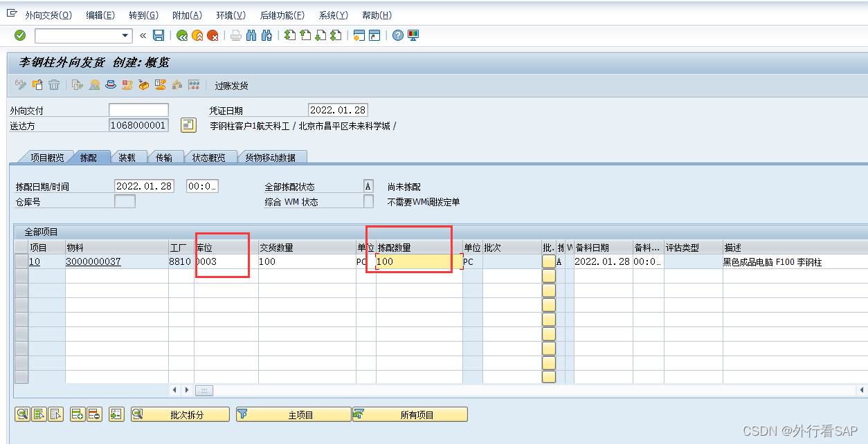The height and width of the screenshot is (444, 868).
Task: Switch to the 传输 tab
Action: [164, 158]
